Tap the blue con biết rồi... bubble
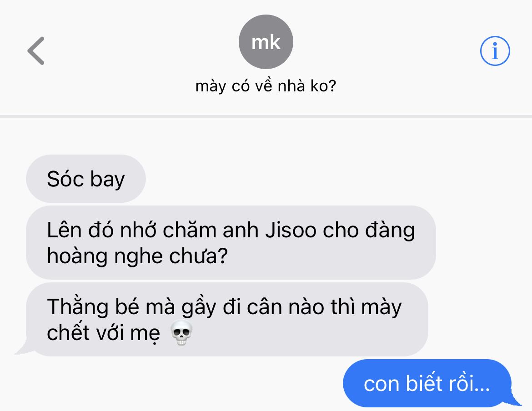This screenshot has width=532, height=411. tap(427, 383)
